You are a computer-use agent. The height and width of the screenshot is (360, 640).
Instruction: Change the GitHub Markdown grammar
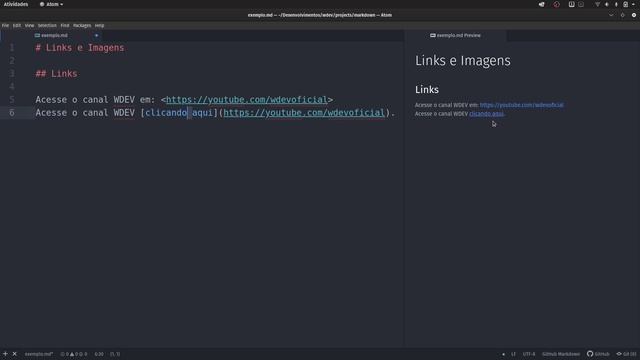[x=561, y=354]
